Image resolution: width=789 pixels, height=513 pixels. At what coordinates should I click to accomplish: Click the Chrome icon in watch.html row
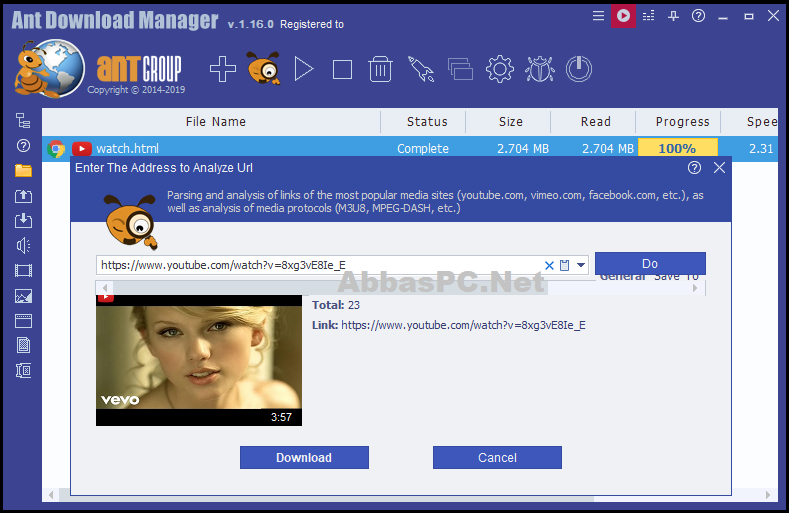[56, 149]
